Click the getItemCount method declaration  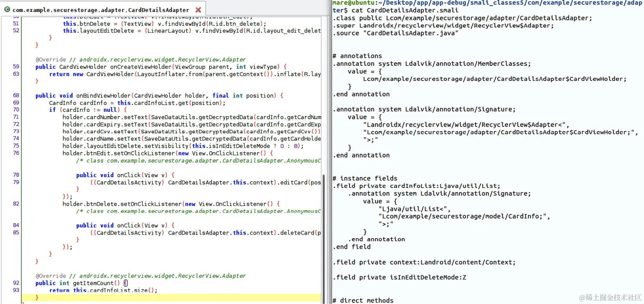coord(82,283)
